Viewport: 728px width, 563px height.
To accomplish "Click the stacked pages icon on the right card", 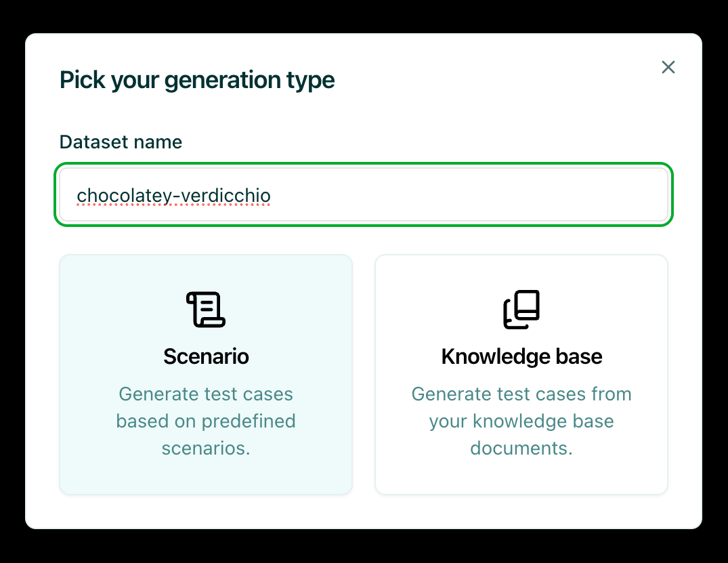I will coord(521,310).
